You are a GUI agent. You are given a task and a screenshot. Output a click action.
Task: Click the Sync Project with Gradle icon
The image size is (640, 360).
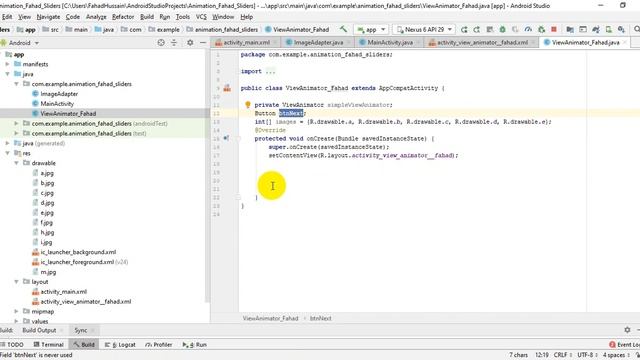point(596,29)
